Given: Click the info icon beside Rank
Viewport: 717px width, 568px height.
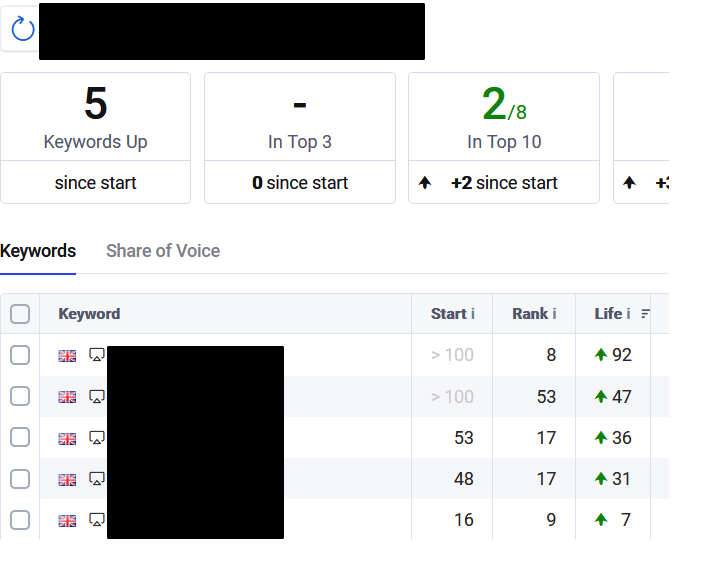Looking at the screenshot, I should tap(554, 314).
